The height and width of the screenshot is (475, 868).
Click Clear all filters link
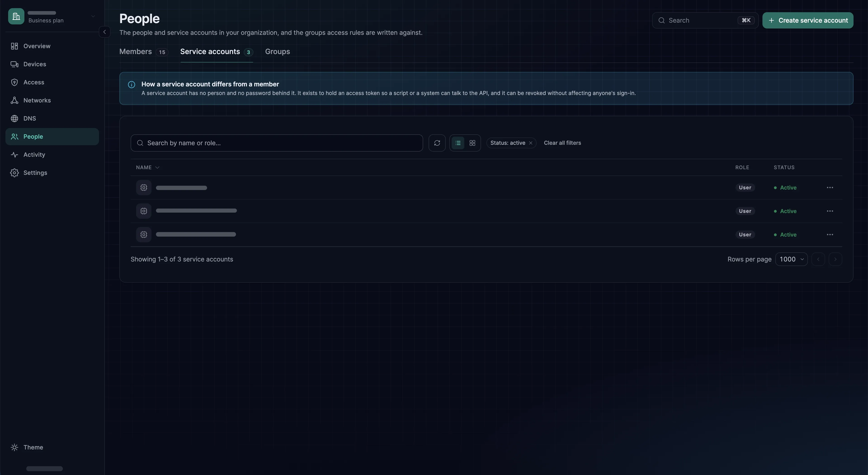(562, 143)
